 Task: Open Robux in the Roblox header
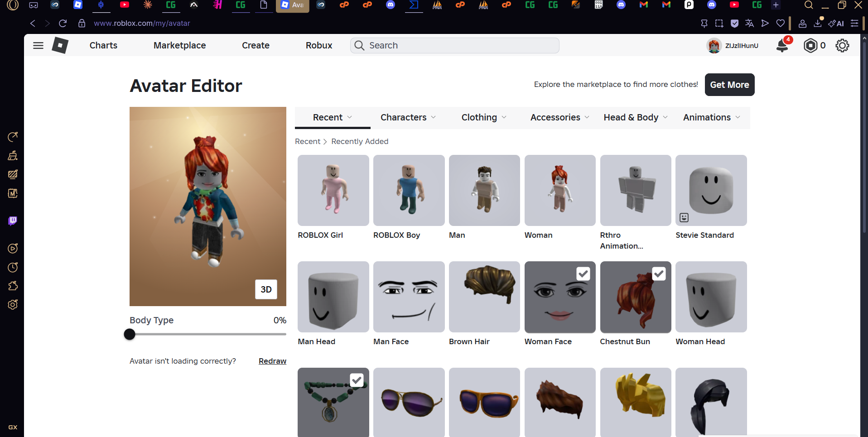pyautogui.click(x=319, y=45)
